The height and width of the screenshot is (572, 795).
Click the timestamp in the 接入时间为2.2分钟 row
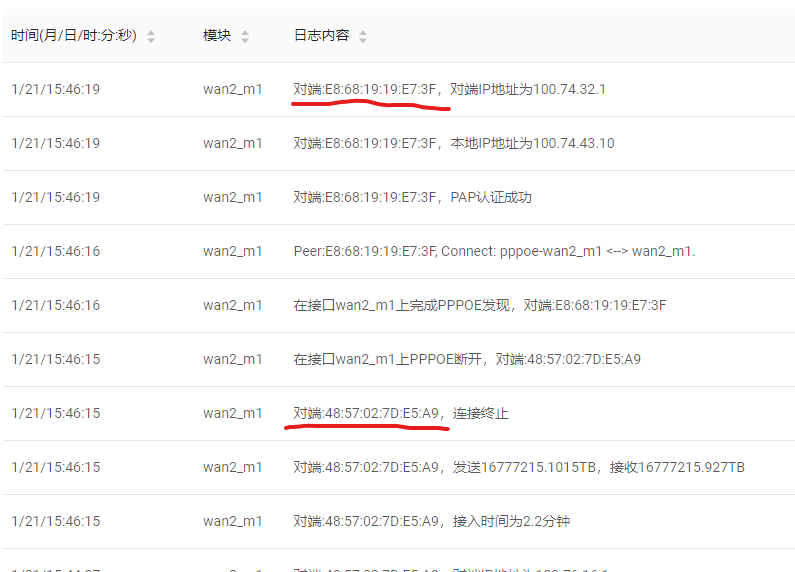pos(56,521)
